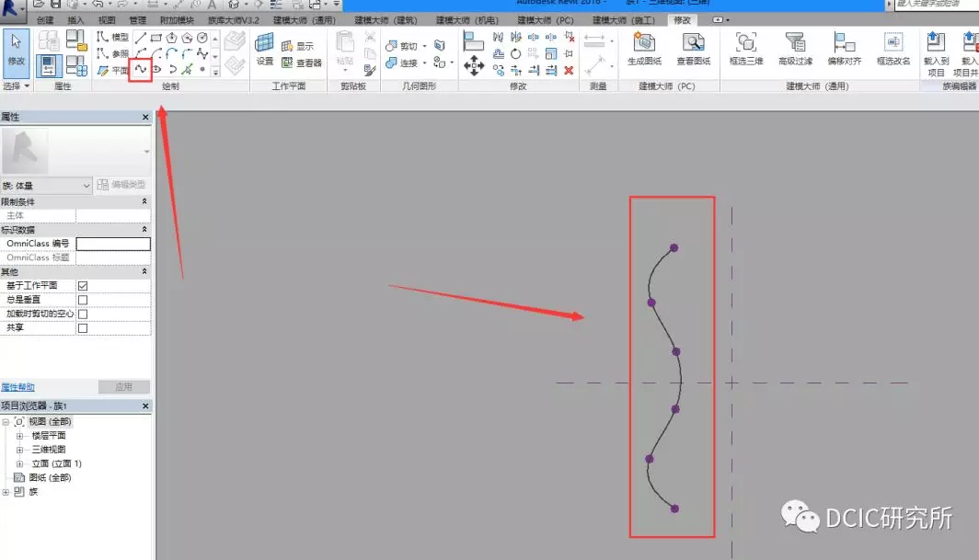979x560 pixels.
Task: Click the 载入到项目 icon
Action: point(936,53)
